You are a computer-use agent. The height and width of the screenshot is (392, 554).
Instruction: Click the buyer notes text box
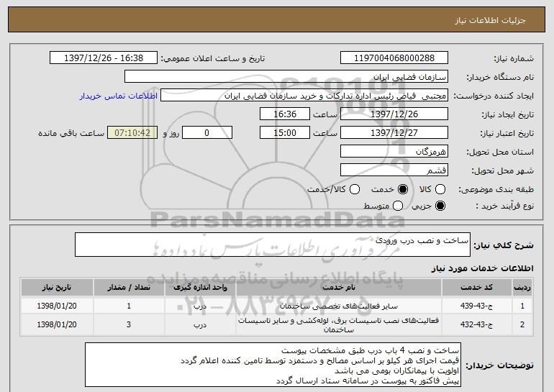click(x=273, y=365)
